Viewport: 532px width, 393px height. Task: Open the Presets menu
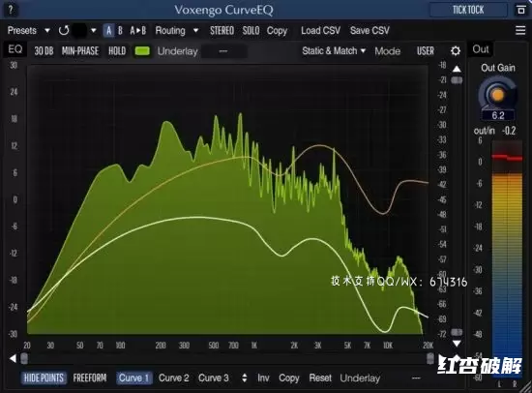pos(21,31)
